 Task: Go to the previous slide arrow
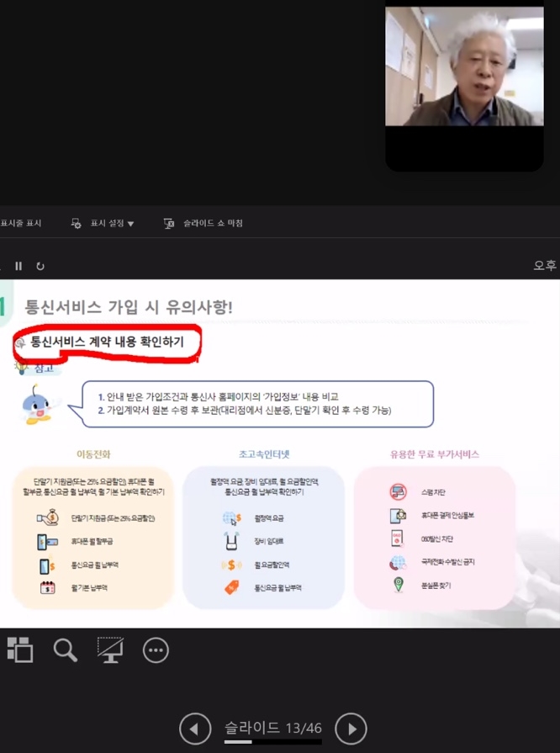pos(195,729)
